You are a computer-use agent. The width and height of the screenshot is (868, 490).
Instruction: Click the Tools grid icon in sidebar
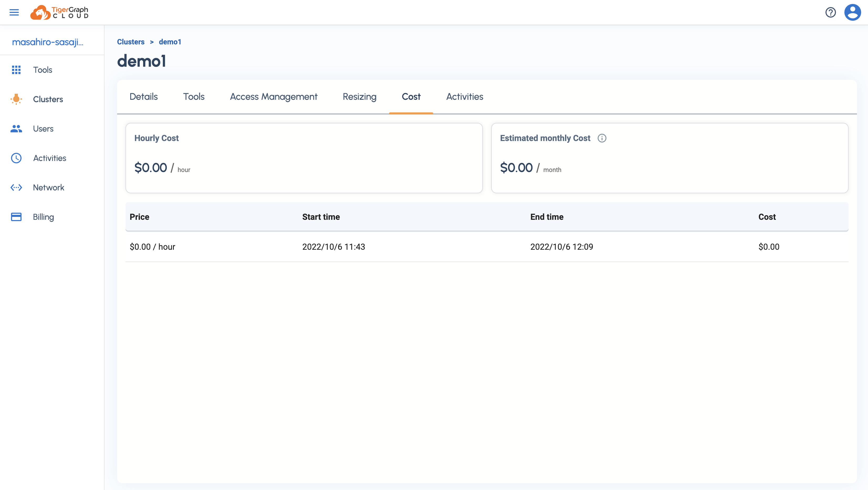[16, 70]
